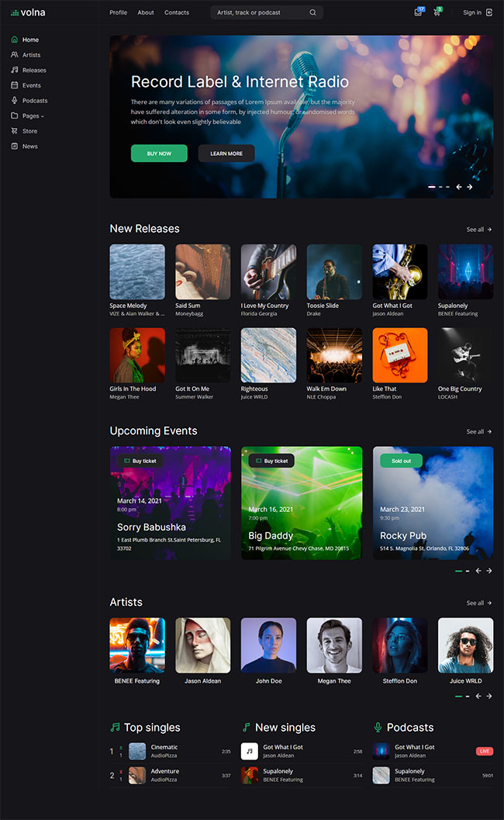Click See all for New Releases
The width and height of the screenshot is (504, 820).
(478, 230)
